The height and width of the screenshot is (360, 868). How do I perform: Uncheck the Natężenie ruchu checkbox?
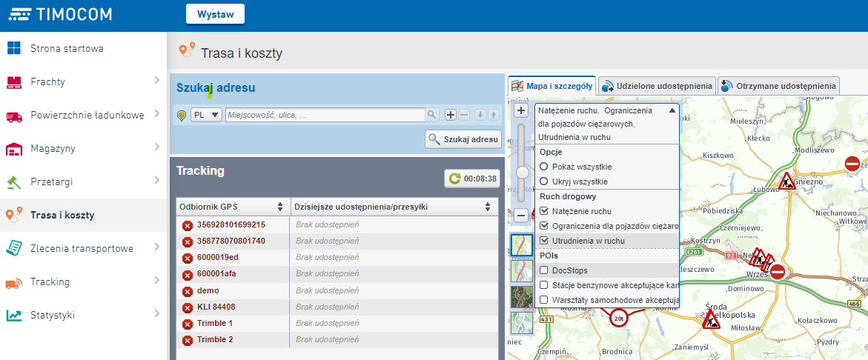pos(544,211)
